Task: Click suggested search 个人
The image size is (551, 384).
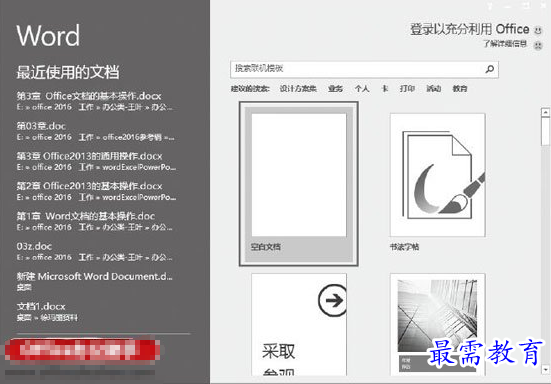Action: pyautogui.click(x=362, y=89)
